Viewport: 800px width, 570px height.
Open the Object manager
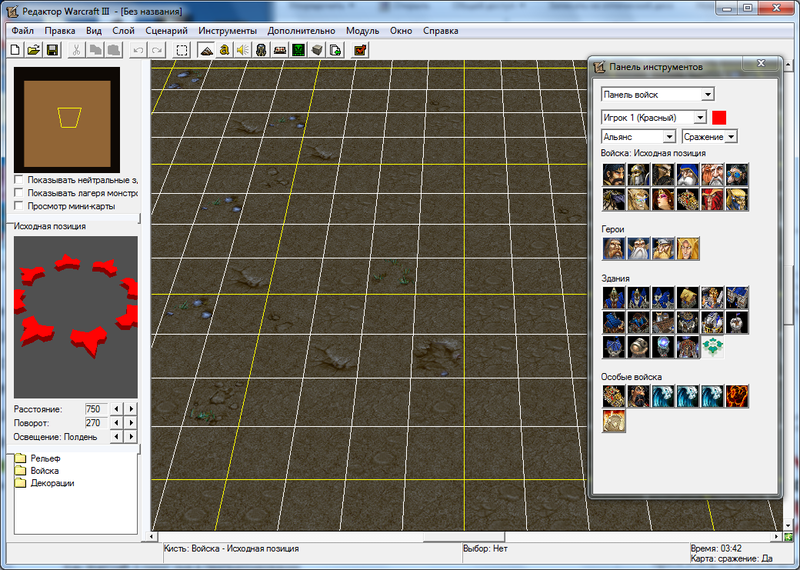tap(317, 50)
